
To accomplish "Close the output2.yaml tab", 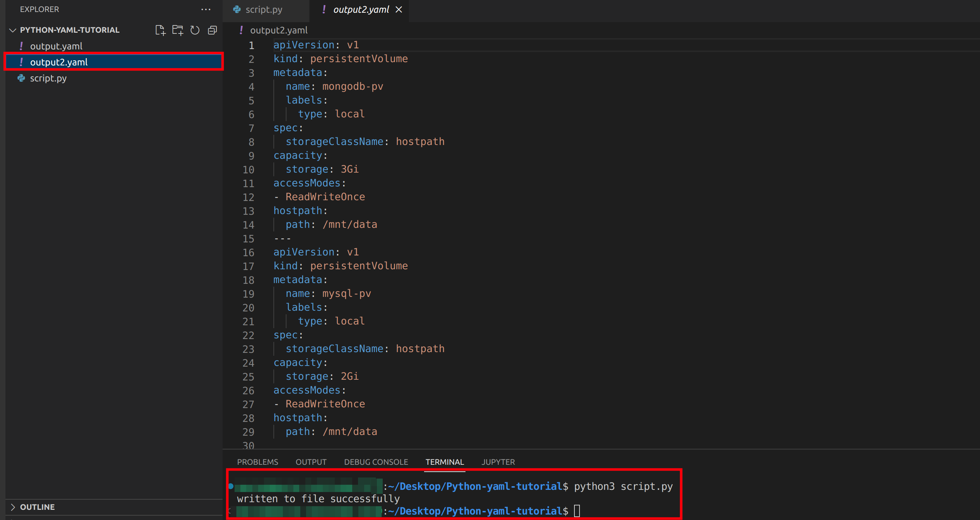I will pos(399,9).
